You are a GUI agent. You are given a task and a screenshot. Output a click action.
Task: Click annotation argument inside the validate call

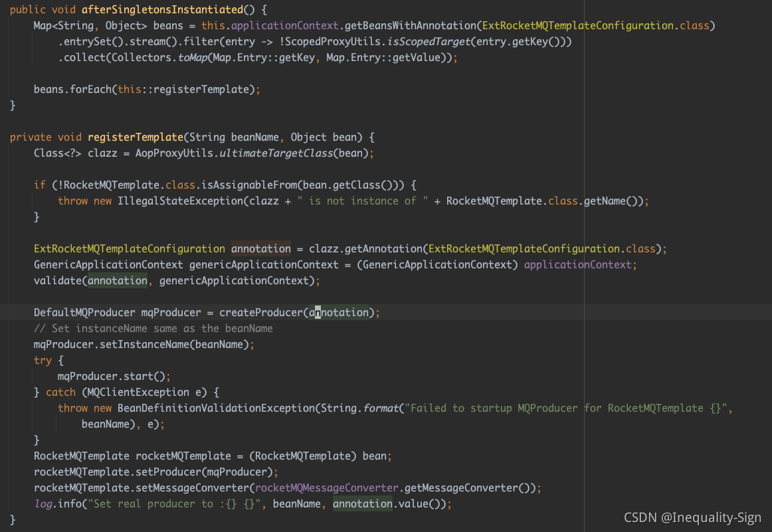click(x=117, y=280)
